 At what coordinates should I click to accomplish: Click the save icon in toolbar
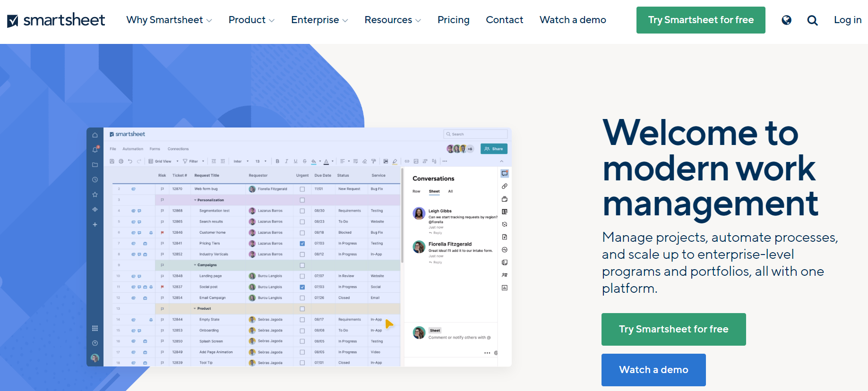click(x=112, y=161)
